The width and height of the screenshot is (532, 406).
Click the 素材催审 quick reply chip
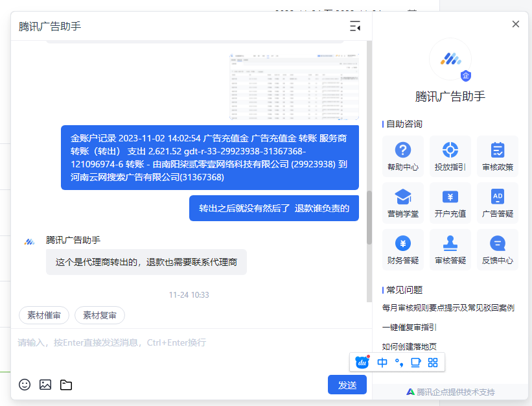click(44, 315)
